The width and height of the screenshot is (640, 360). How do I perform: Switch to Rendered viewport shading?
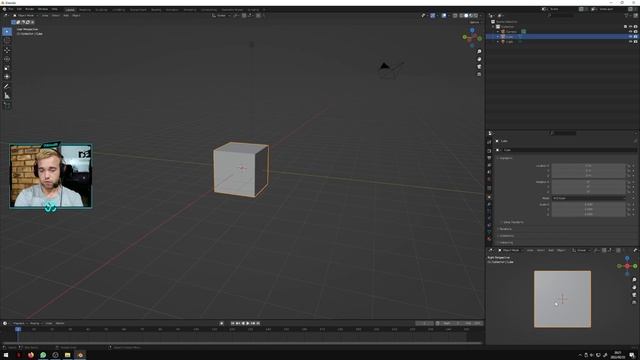(476, 16)
